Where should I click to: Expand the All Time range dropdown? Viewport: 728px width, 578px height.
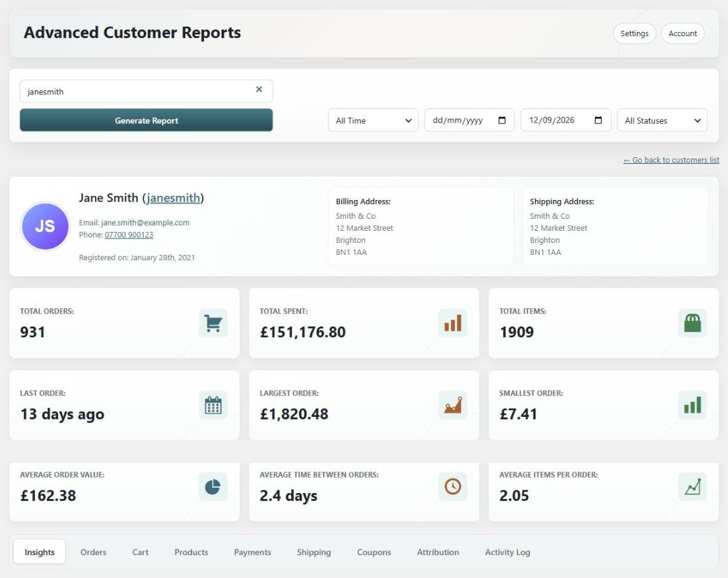click(373, 120)
